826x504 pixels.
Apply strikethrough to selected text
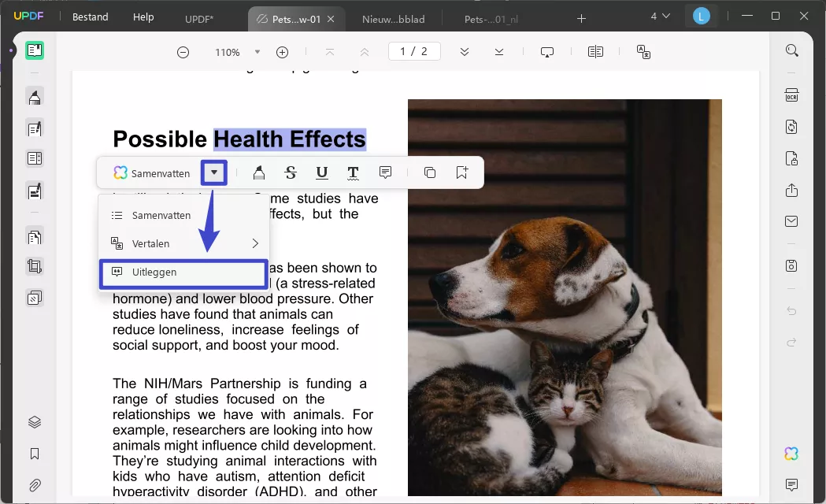[291, 172]
